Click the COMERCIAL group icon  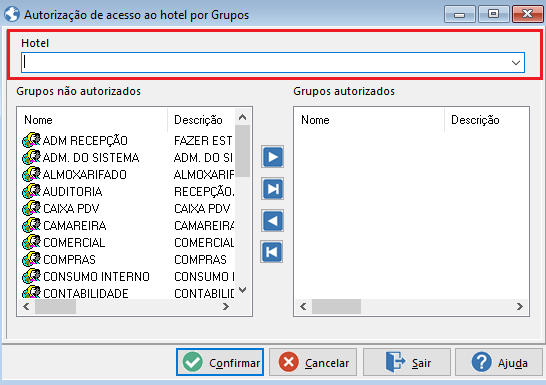(x=31, y=243)
